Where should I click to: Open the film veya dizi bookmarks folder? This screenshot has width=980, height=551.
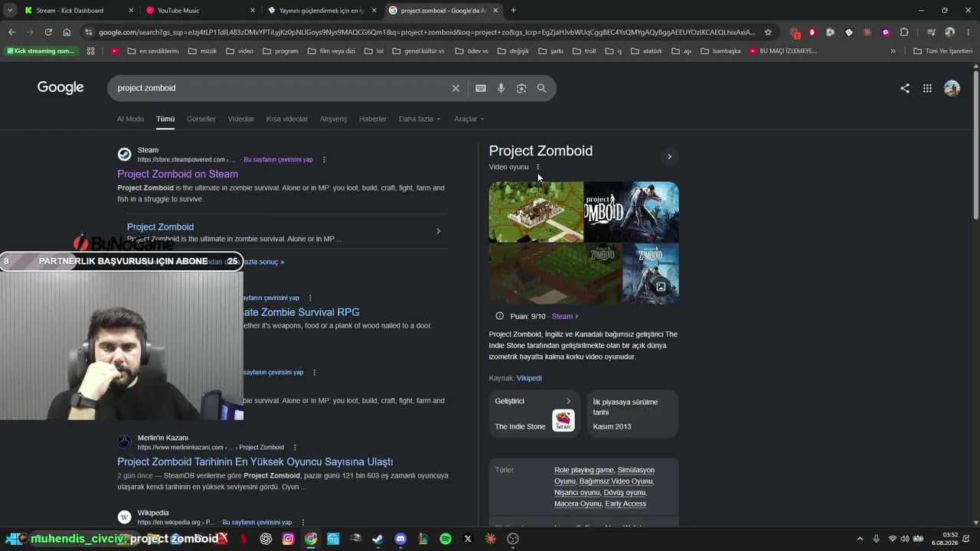332,51
